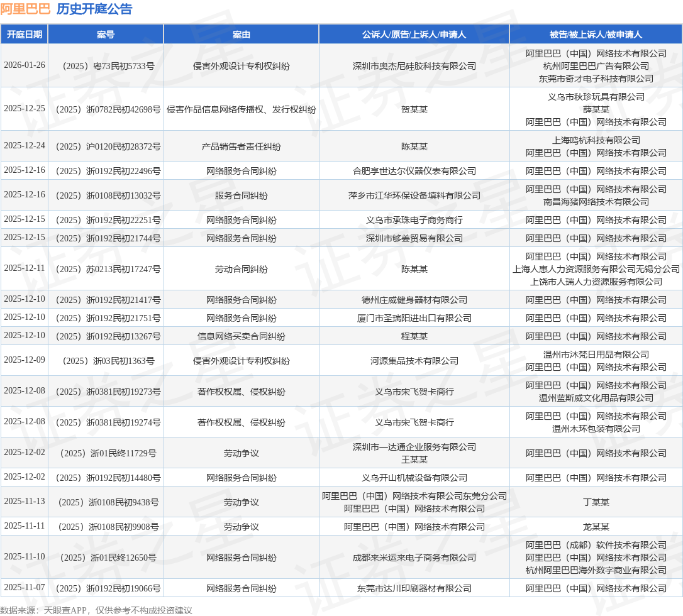This screenshot has width=683, height=616.
Task: Click plaintiff 厦门市圣瑞阳进出口有限公司
Action: [x=414, y=318]
